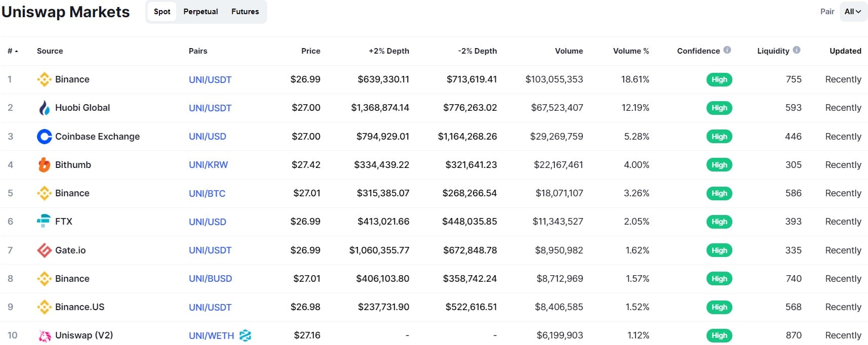Image resolution: width=868 pixels, height=345 pixels.
Task: Select the Spot market tab
Action: (161, 12)
